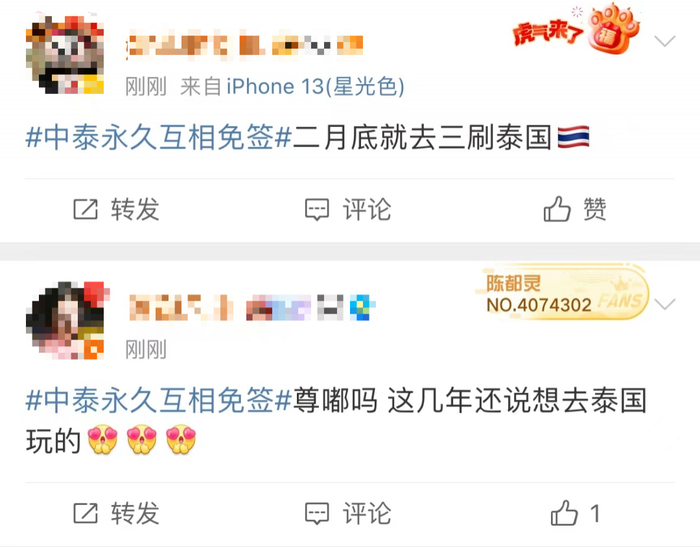Tap the 转发 label on the first post
The height and width of the screenshot is (547, 700).
(135, 209)
